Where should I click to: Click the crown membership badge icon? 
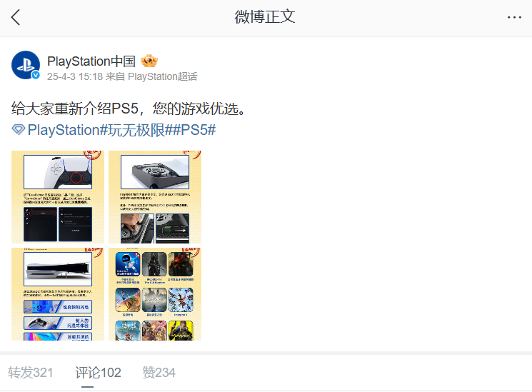pyautogui.click(x=149, y=61)
